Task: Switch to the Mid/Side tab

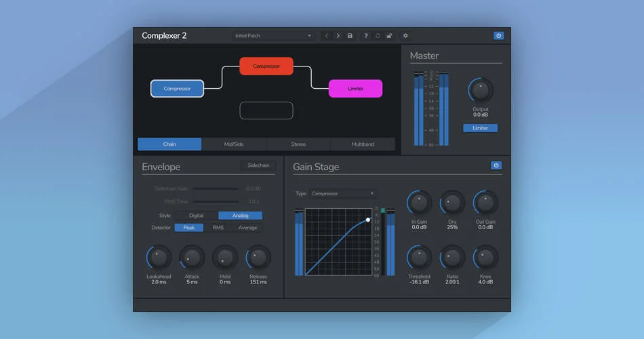Action: 234,144
